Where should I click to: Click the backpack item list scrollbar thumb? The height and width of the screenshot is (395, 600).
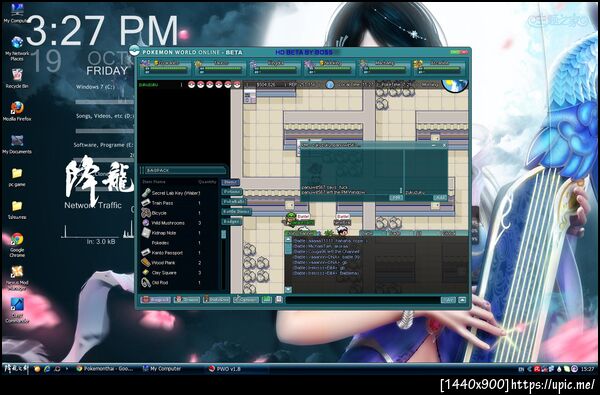pyautogui.click(x=223, y=234)
